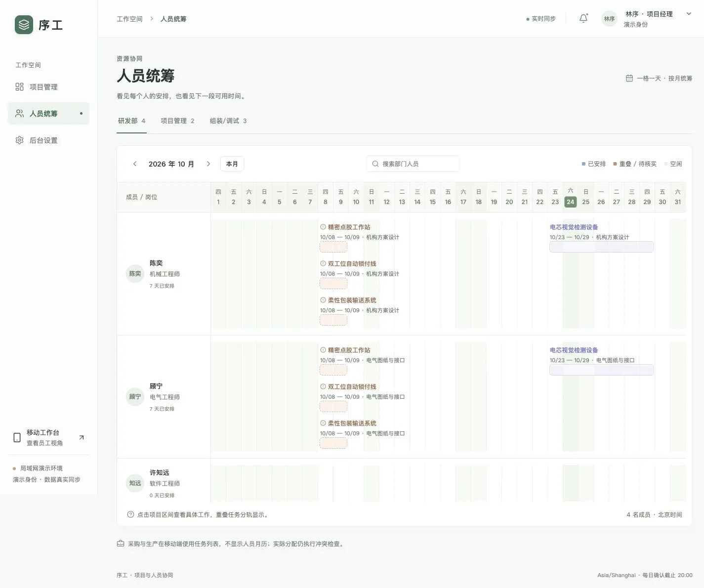Click the mobile phone icon beside 移动工作台
704x588 pixels.
tap(17, 438)
